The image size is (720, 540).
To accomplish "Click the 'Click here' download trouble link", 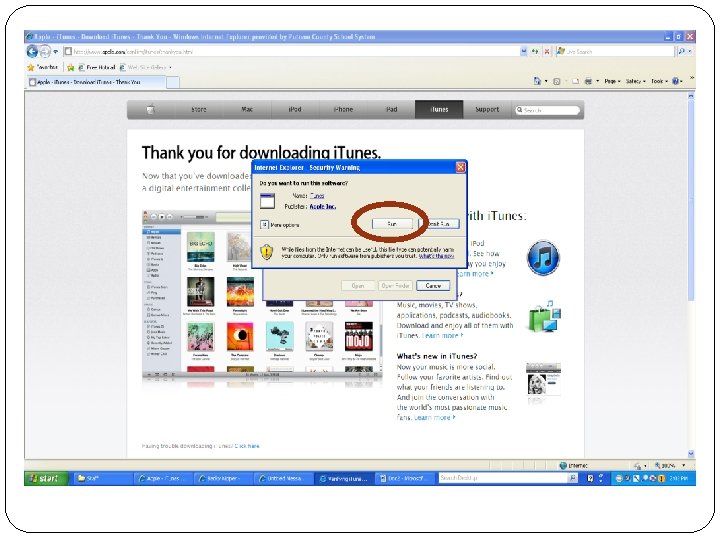I will click(247, 446).
